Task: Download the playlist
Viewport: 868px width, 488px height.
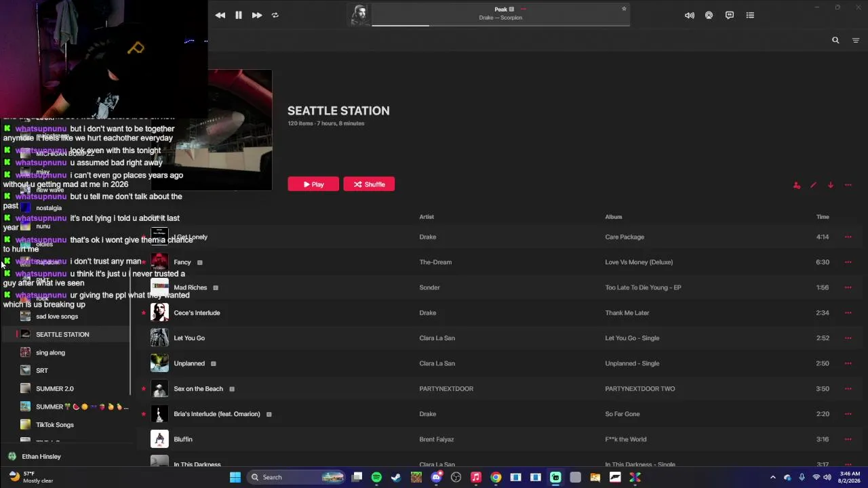Action: tap(831, 185)
